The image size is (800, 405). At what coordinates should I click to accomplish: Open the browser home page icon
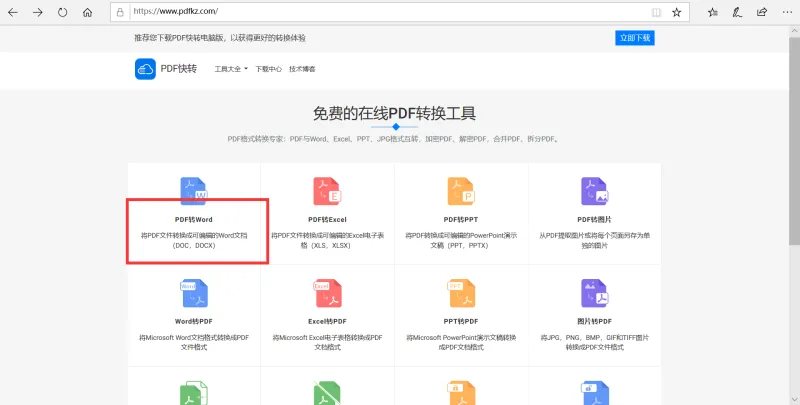click(87, 12)
